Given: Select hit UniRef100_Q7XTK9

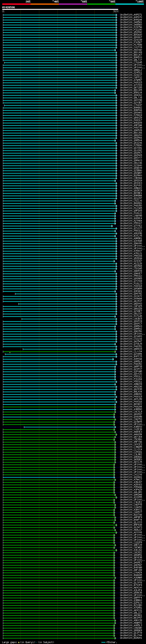Looking at the screenshot, I should 131,85.
